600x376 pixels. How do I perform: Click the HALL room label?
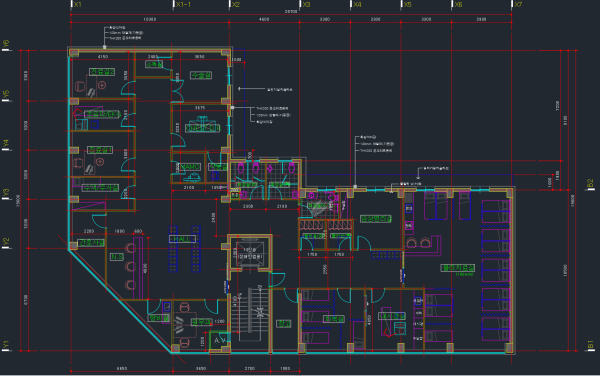pyautogui.click(x=183, y=239)
